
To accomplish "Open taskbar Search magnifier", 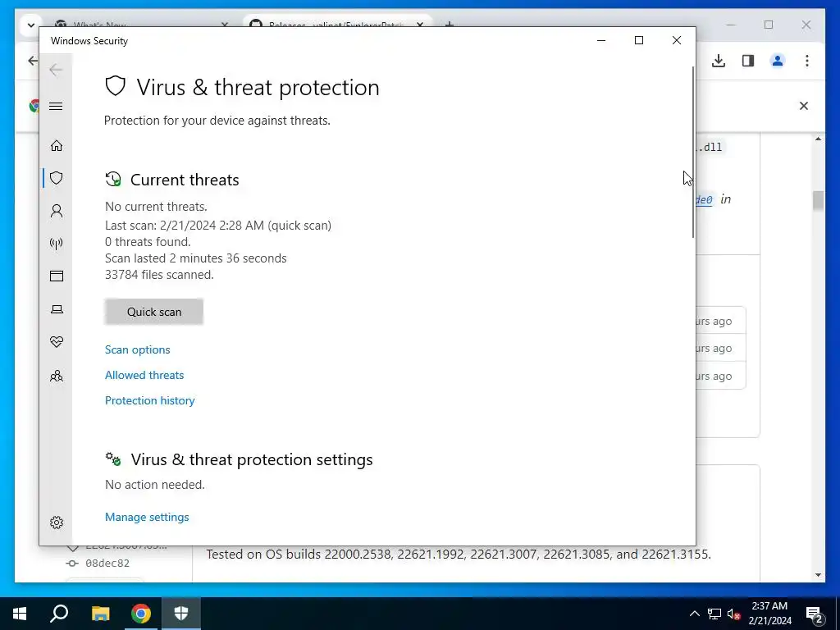I will tap(59, 614).
